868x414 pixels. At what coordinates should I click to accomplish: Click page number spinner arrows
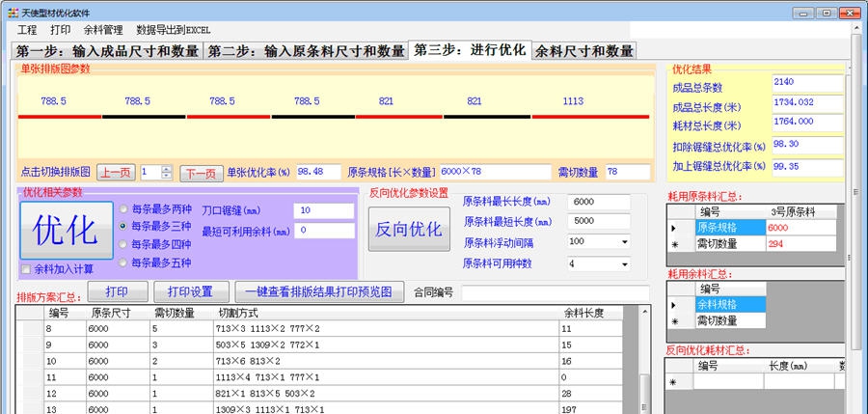[166, 173]
